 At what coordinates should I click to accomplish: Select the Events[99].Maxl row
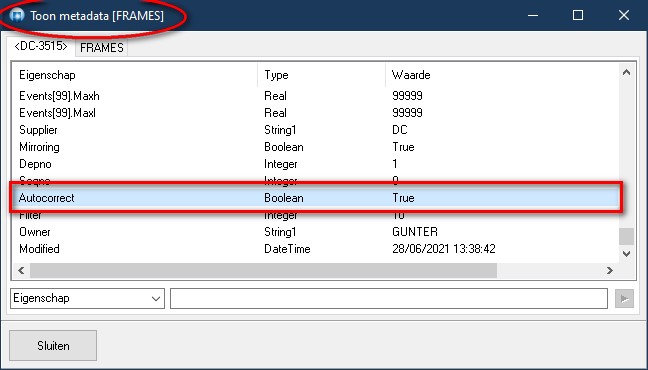[x=316, y=113]
